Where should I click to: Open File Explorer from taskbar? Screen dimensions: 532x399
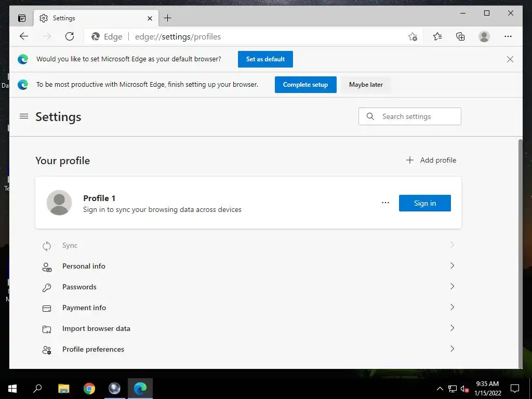pyautogui.click(x=63, y=389)
